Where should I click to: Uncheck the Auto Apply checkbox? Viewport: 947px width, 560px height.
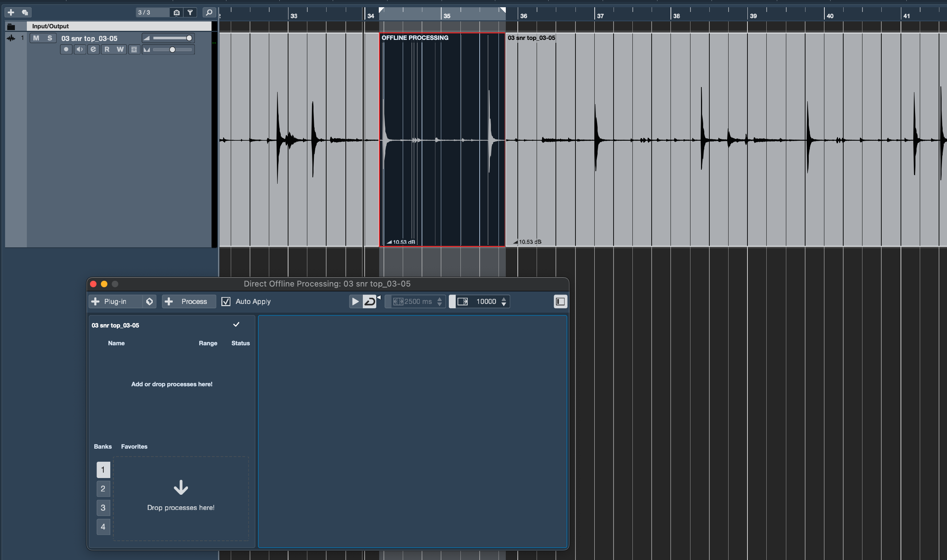tap(226, 301)
